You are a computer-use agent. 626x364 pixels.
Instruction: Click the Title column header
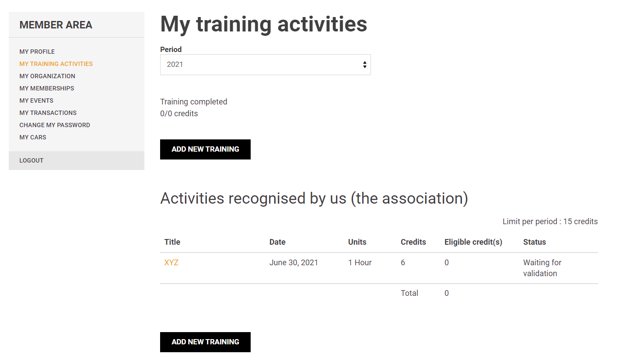tap(172, 242)
